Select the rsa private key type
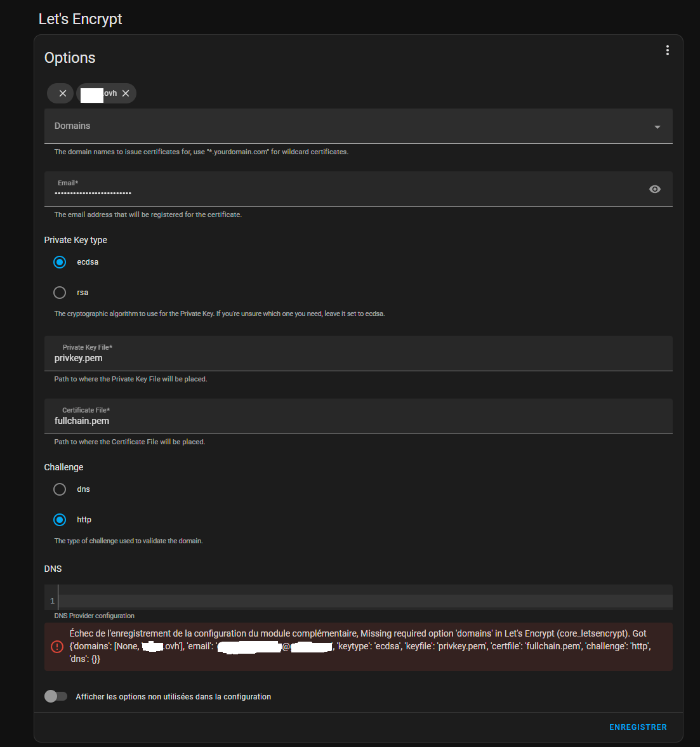The height and width of the screenshot is (747, 700). (x=60, y=293)
